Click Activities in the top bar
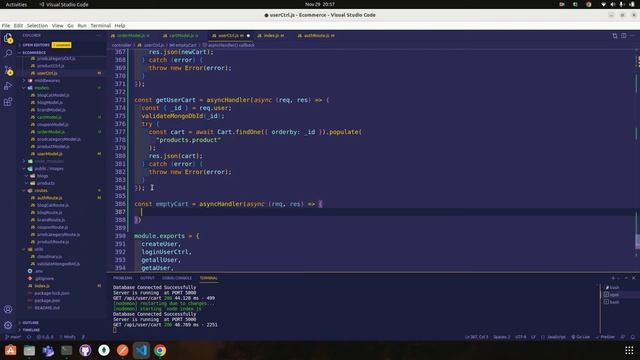Viewport: 640px width, 360px height. click(16, 4)
